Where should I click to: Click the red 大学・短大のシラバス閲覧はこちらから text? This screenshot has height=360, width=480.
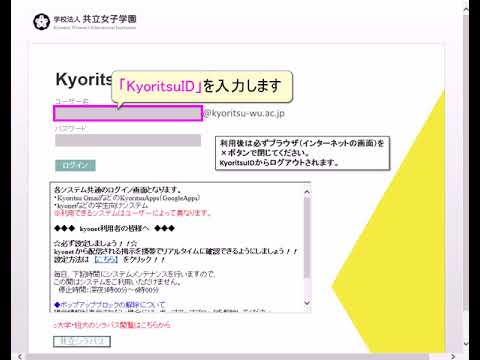[112, 325]
